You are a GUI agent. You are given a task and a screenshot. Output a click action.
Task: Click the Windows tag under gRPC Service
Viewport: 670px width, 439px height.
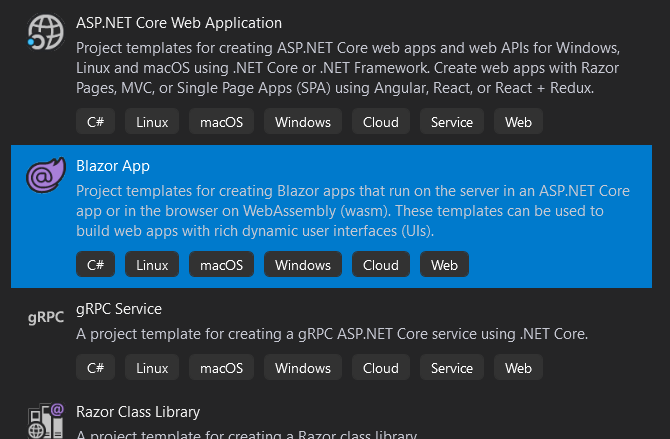tap(303, 368)
